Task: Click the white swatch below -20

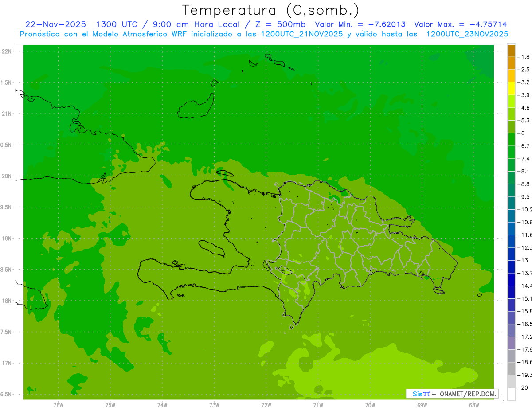Action: (511, 394)
